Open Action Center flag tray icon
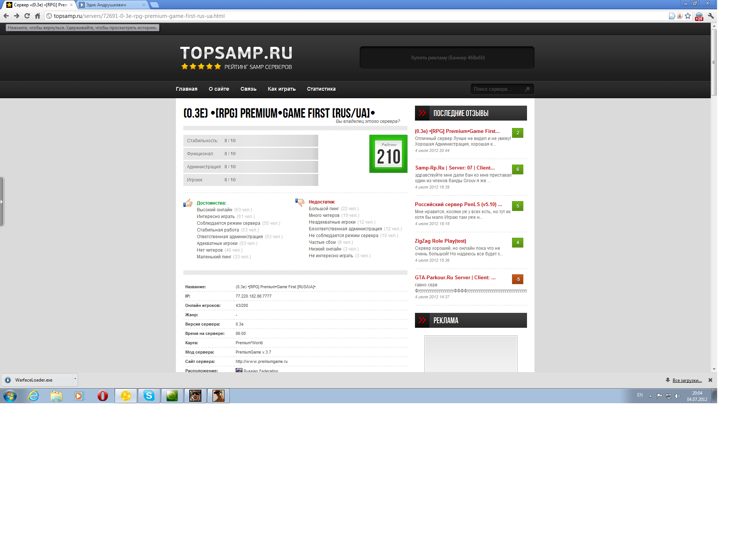 tap(660, 396)
